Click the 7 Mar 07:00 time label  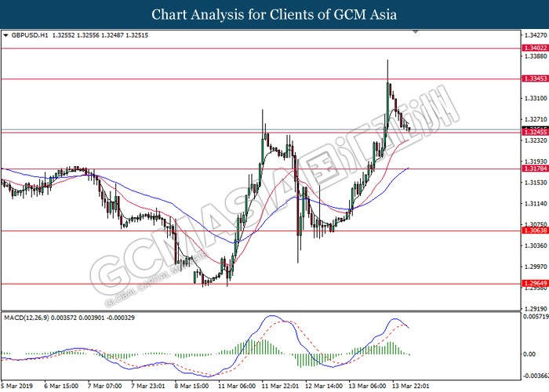[104, 386]
